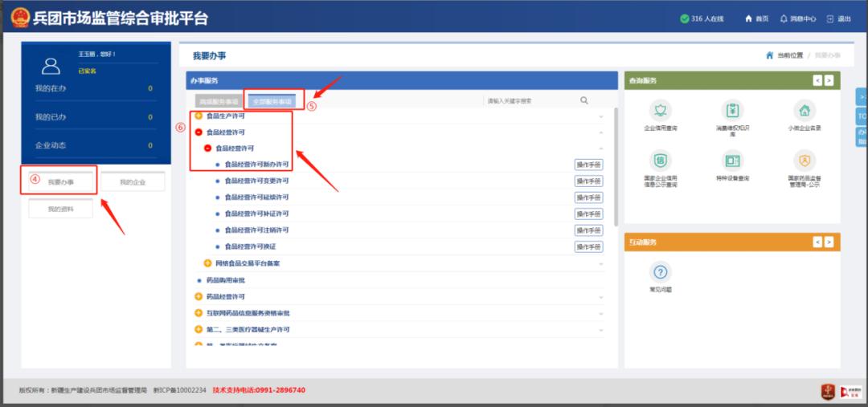
Task: Open 消费维权知识库 icon
Action: click(x=732, y=110)
